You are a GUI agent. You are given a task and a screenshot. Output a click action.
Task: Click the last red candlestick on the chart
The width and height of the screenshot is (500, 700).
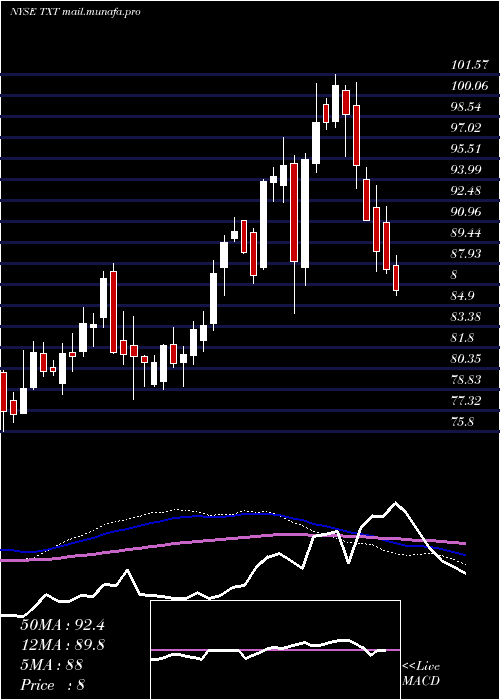[x=396, y=278]
